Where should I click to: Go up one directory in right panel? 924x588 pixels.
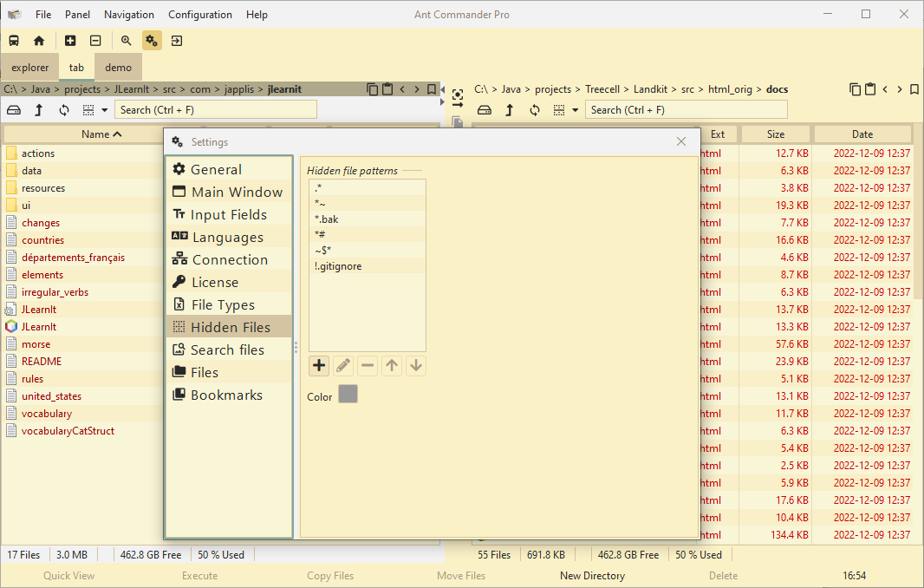click(x=509, y=109)
